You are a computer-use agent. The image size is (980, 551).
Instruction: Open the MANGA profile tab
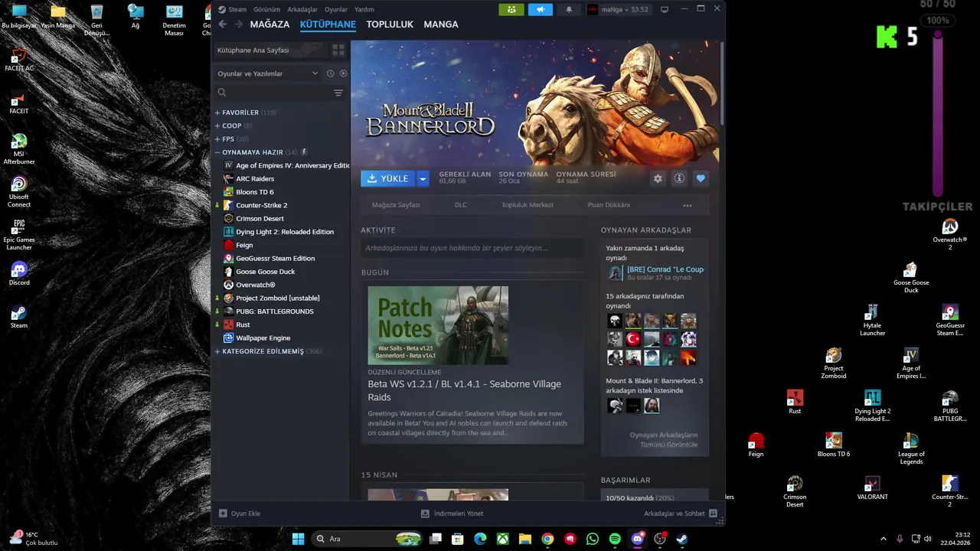point(441,24)
